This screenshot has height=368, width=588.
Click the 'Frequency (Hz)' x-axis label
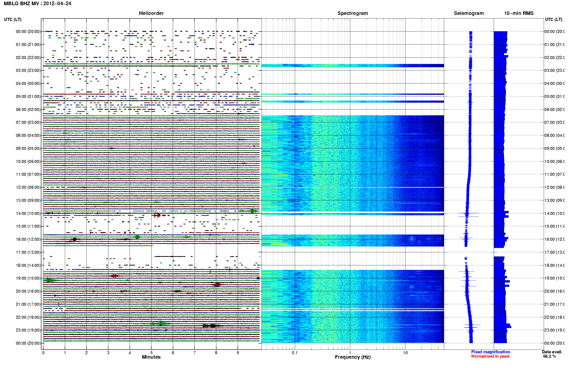tap(353, 357)
